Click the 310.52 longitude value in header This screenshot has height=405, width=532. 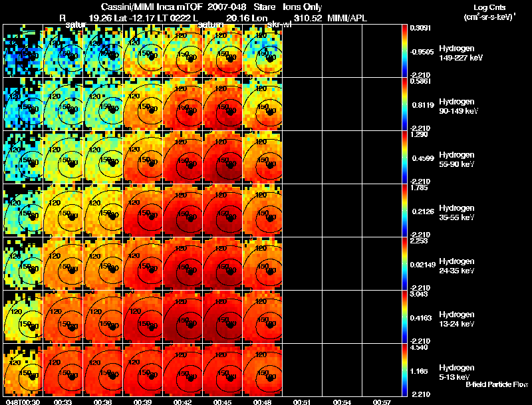coord(308,18)
